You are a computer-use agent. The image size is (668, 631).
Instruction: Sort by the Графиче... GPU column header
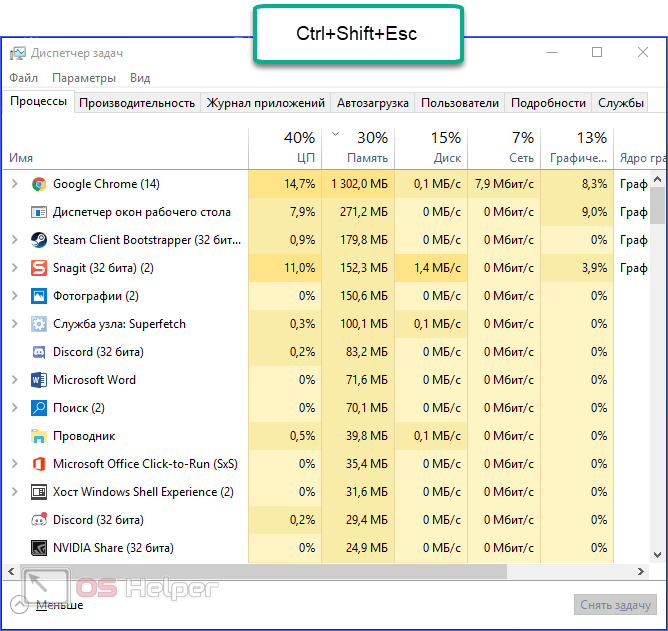coord(577,148)
